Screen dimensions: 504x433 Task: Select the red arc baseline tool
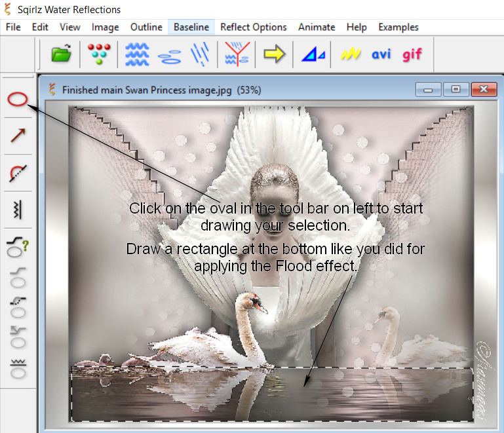[18, 173]
